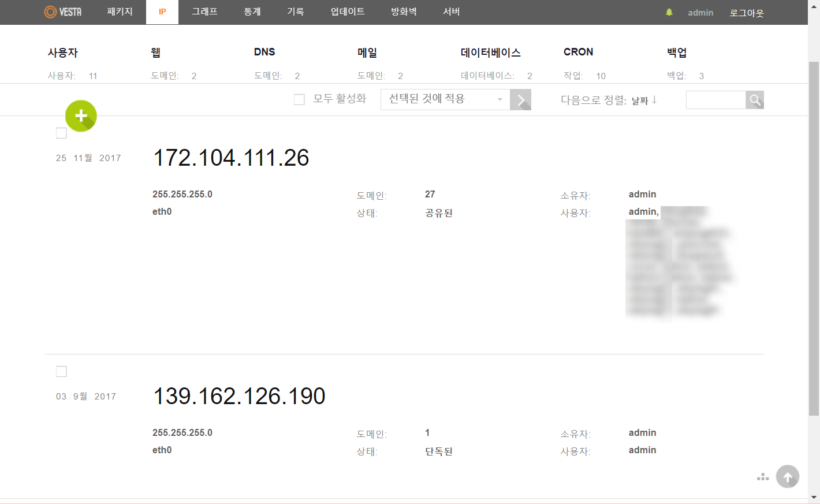Viewport: 820px width, 504px height.
Task: Click the search magnifier icon
Action: 755,100
